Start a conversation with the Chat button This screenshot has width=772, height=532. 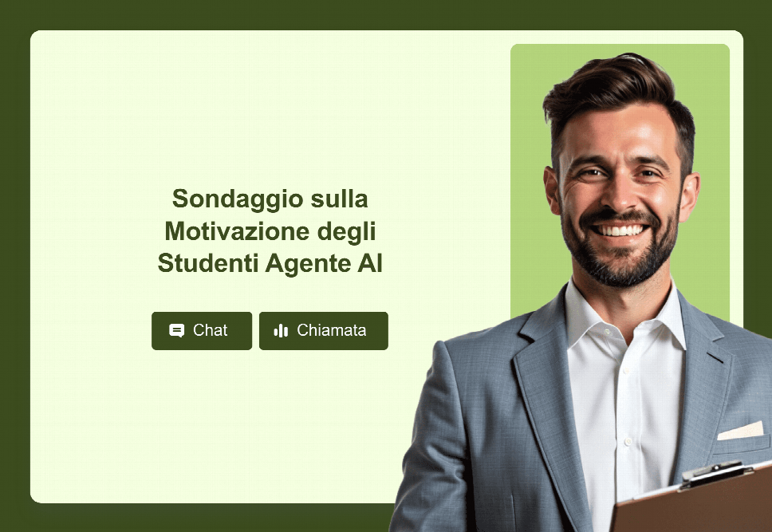click(202, 330)
